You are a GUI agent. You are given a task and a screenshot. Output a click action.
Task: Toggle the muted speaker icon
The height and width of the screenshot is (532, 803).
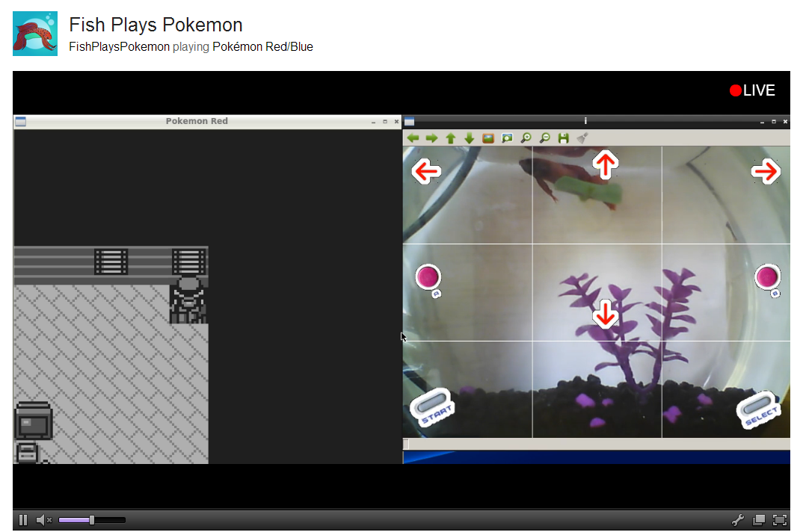(44, 520)
